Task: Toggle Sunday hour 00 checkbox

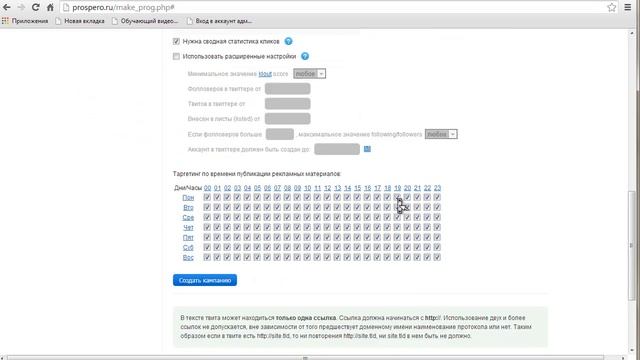Action: [207, 257]
